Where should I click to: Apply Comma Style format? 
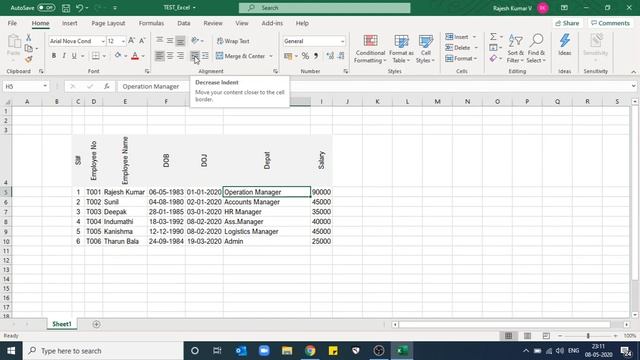pos(316,56)
